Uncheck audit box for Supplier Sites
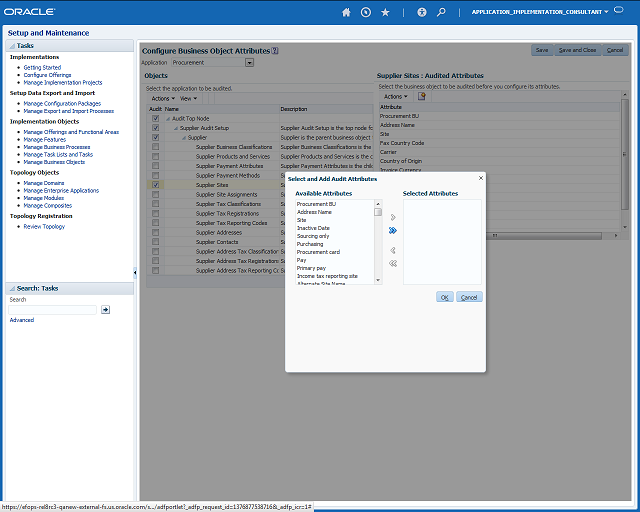Image resolution: width=640 pixels, height=512 pixels. click(156, 185)
